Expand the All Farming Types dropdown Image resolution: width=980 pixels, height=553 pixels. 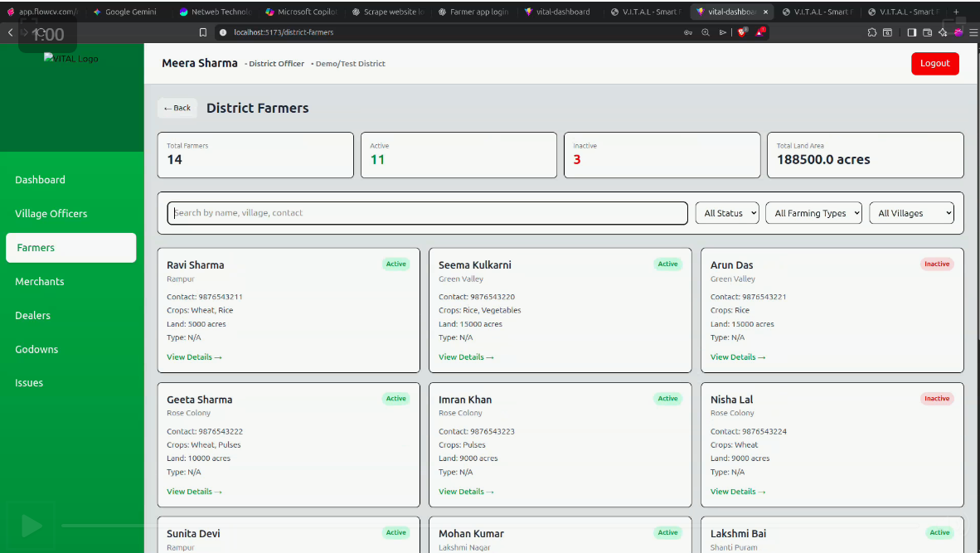[813, 213]
